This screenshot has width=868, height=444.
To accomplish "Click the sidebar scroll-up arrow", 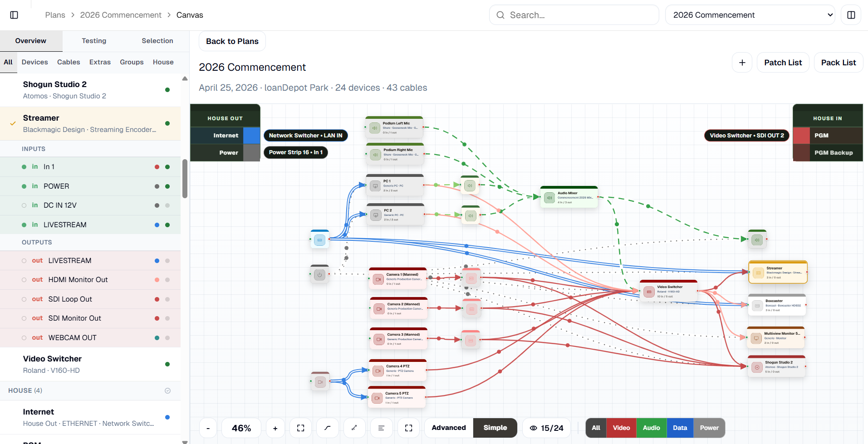I will coord(185,78).
